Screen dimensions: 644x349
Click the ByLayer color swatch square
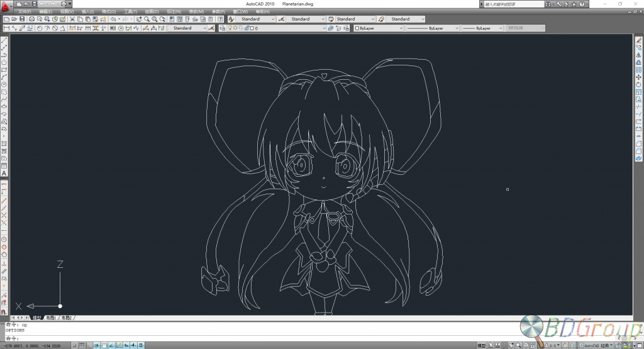pyautogui.click(x=357, y=28)
